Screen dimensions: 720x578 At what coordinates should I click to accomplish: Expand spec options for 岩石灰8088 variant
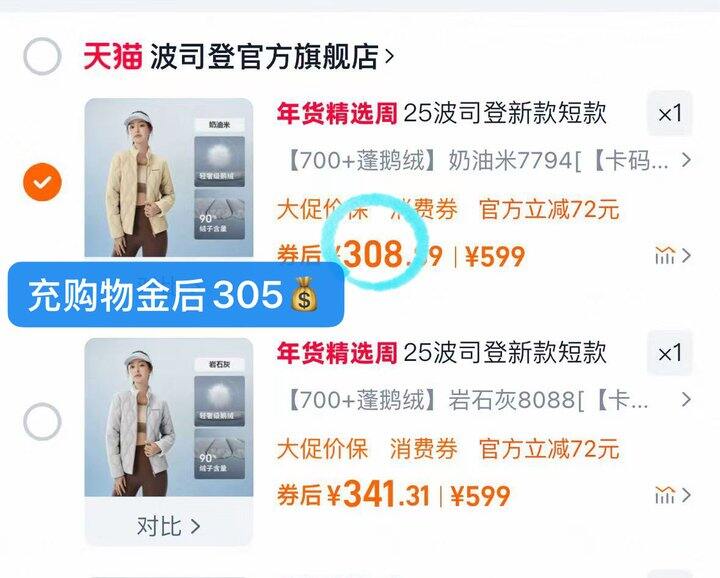click(489, 400)
